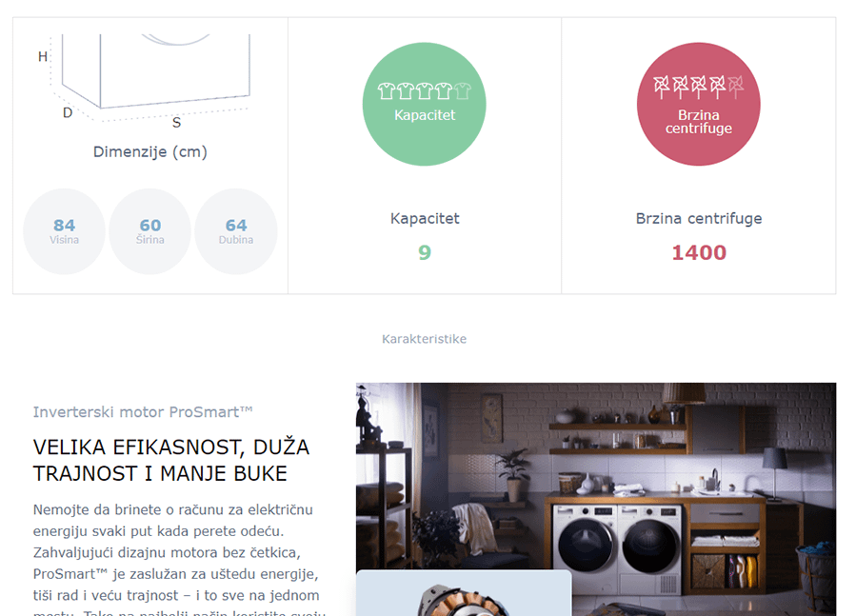856x616 pixels.
Task: Select the 60 Širina circle
Action: tap(150, 231)
